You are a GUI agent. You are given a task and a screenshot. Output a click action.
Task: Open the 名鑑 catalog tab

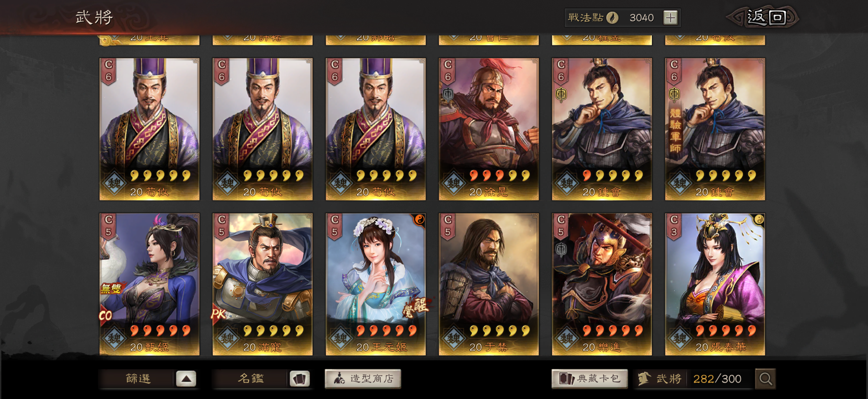(251, 379)
